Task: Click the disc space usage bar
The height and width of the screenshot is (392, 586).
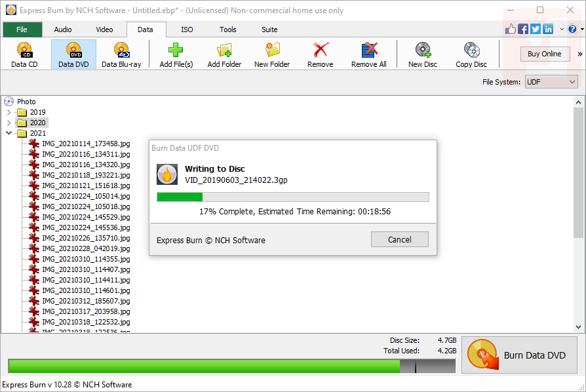Action: coord(231,366)
